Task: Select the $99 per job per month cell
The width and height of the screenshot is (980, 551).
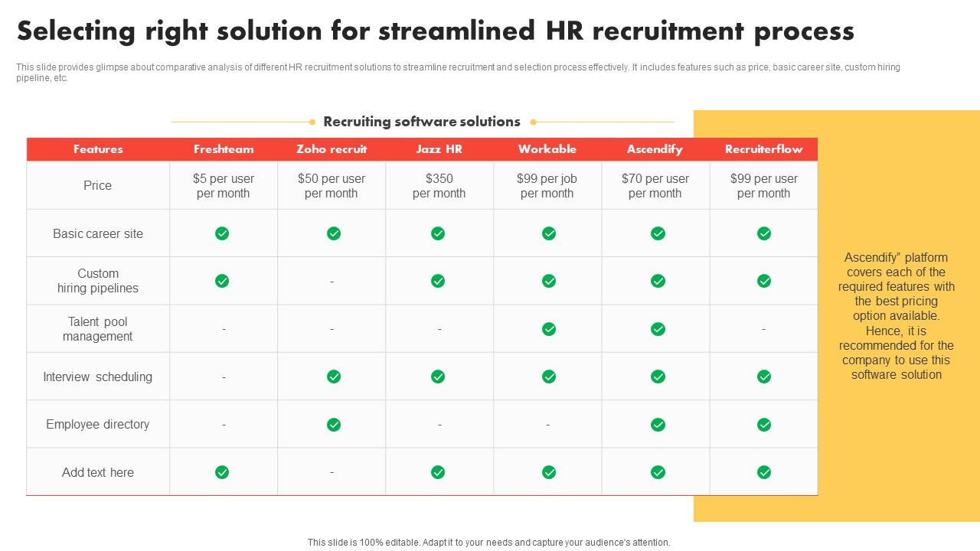Action: pos(547,185)
